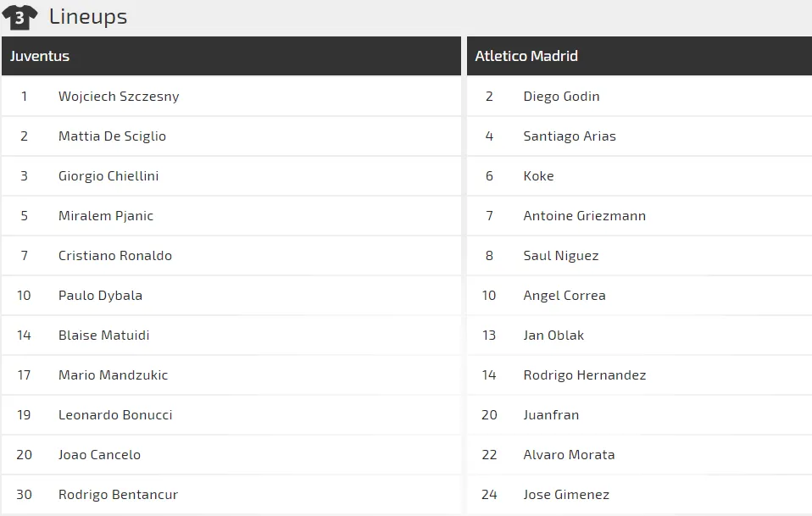812x516 pixels.
Task: Click Alvaro Morata's name
Action: pos(569,455)
